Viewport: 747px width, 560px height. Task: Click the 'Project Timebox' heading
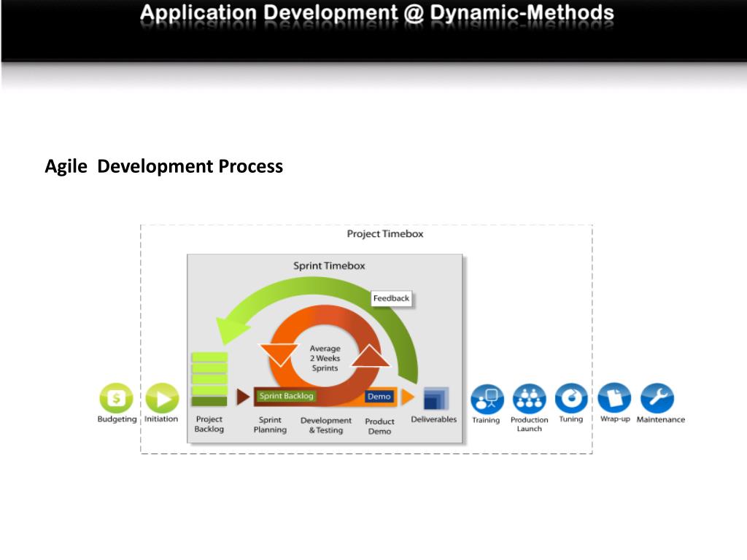coord(385,234)
